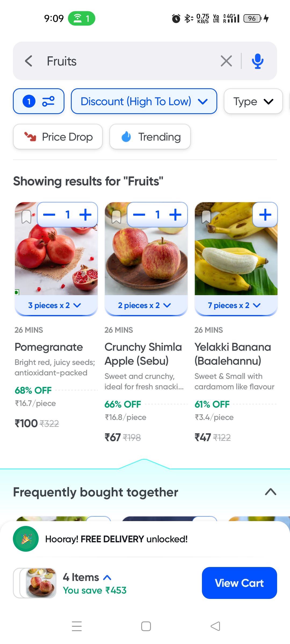Select the Price Drop filter chip
The height and width of the screenshot is (644, 290).
[x=58, y=137]
